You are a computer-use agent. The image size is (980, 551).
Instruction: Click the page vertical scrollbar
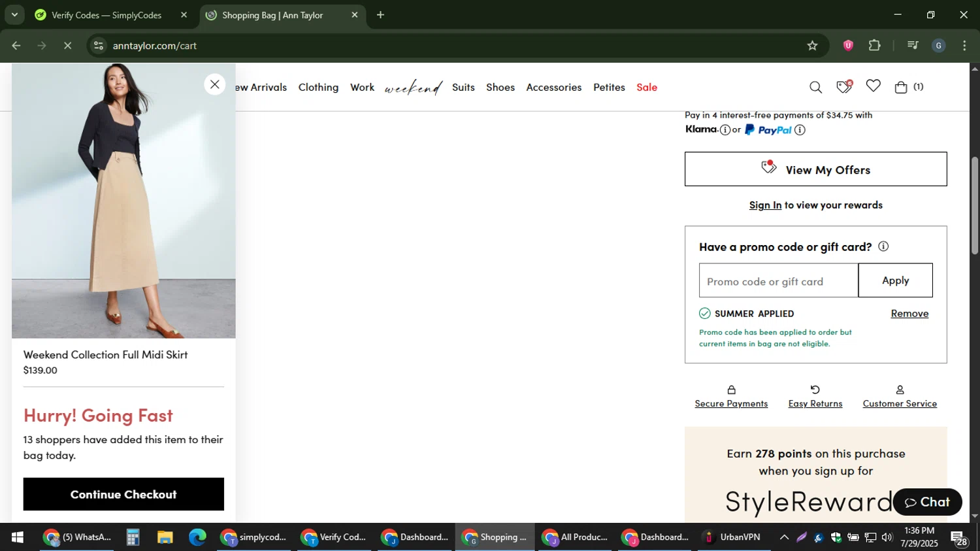(x=974, y=205)
